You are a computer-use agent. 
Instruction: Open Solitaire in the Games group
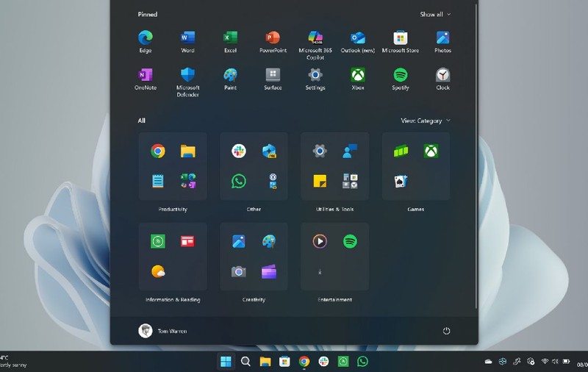pyautogui.click(x=401, y=181)
